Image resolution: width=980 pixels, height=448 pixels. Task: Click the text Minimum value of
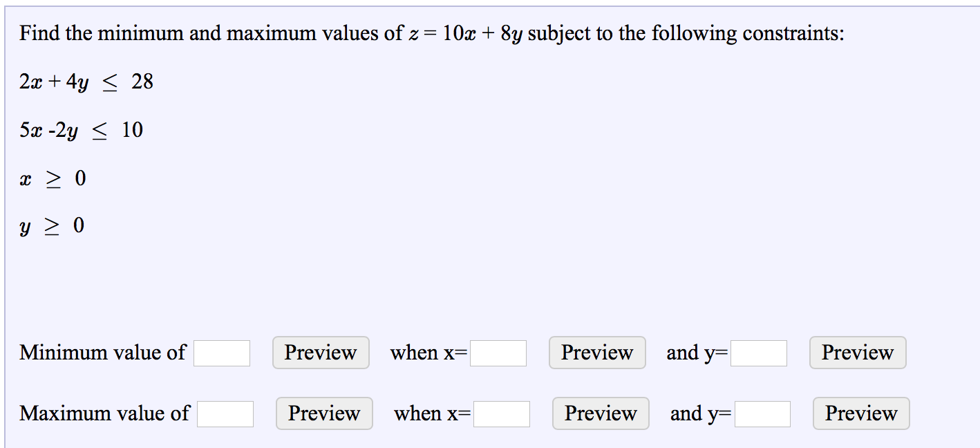(102, 353)
